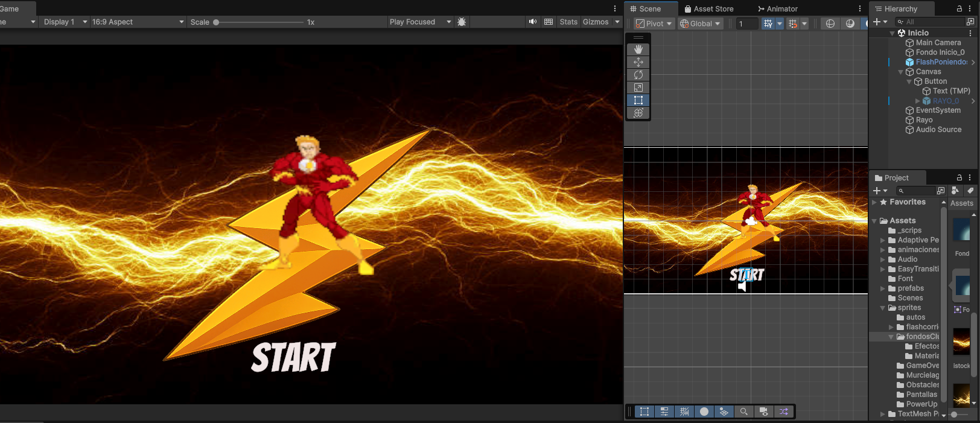Select the Transform tool in Scene
Viewport: 980px width, 423px height.
tap(638, 113)
